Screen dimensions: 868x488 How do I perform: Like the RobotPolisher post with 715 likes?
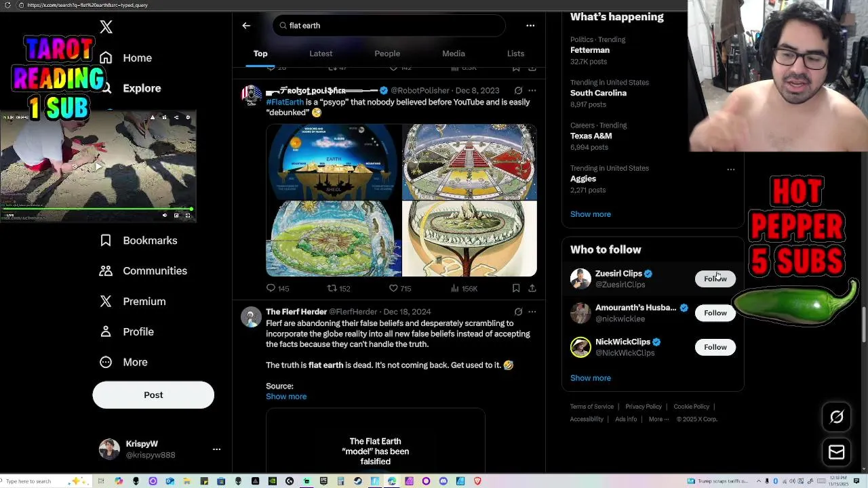click(x=399, y=289)
